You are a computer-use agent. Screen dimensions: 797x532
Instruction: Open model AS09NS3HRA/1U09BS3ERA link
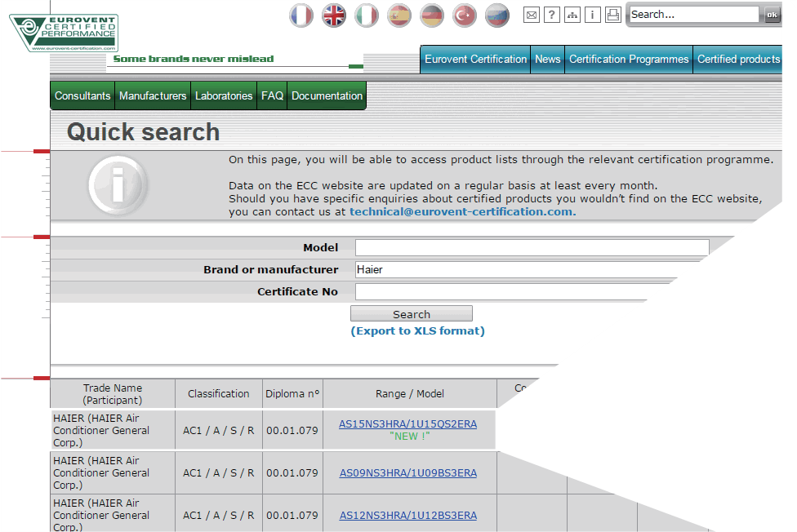coord(408,473)
